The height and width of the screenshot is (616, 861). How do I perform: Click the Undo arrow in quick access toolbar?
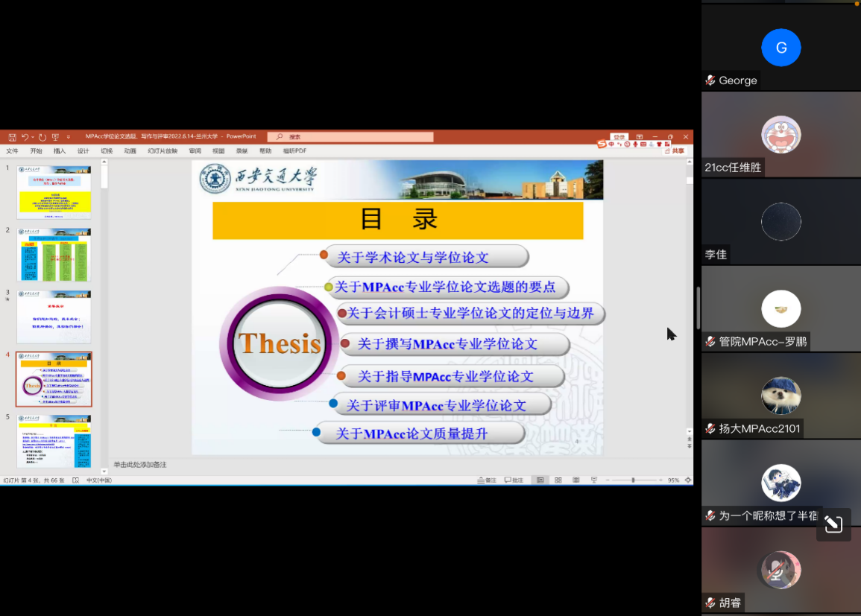click(25, 137)
